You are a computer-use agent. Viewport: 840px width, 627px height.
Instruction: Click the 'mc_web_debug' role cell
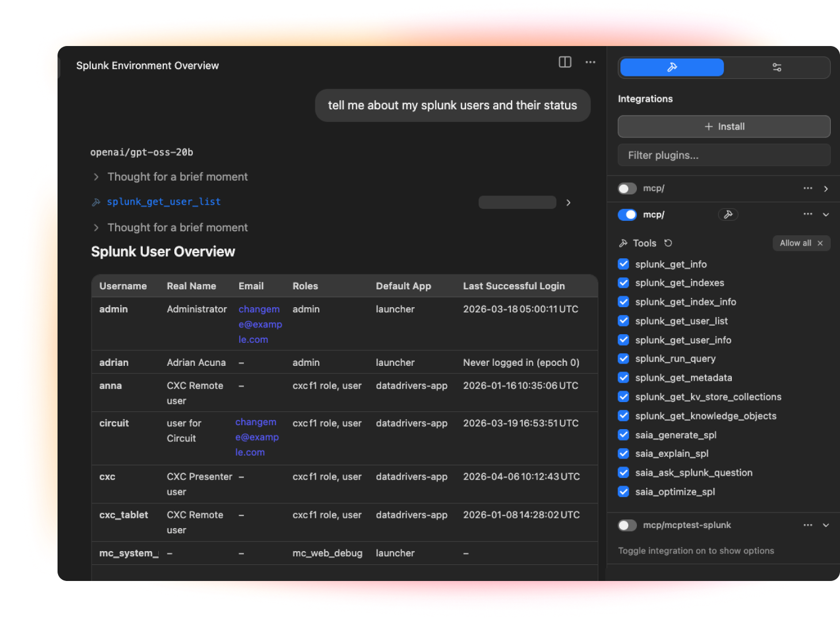[x=327, y=553]
